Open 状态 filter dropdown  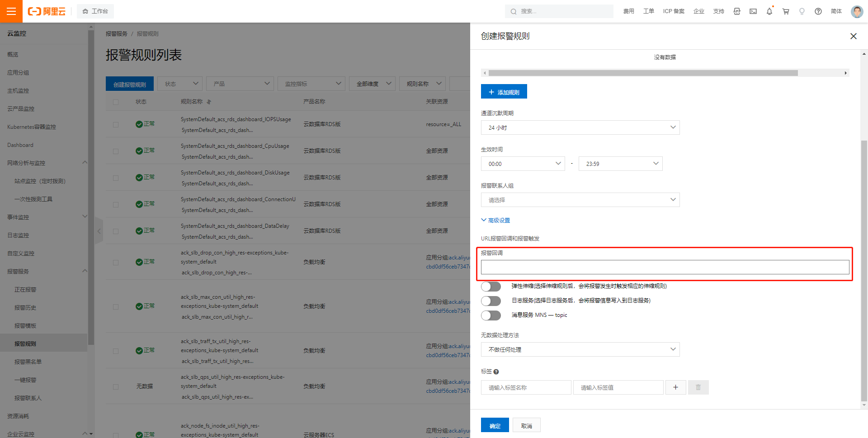pyautogui.click(x=180, y=84)
